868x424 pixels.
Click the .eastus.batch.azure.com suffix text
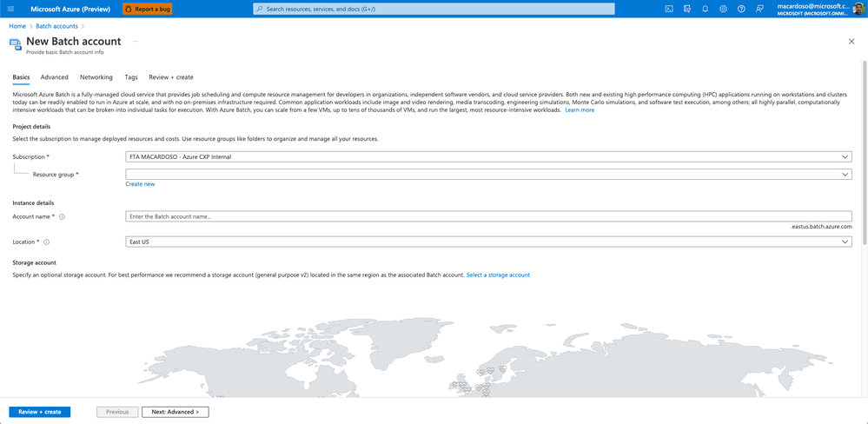(x=821, y=227)
